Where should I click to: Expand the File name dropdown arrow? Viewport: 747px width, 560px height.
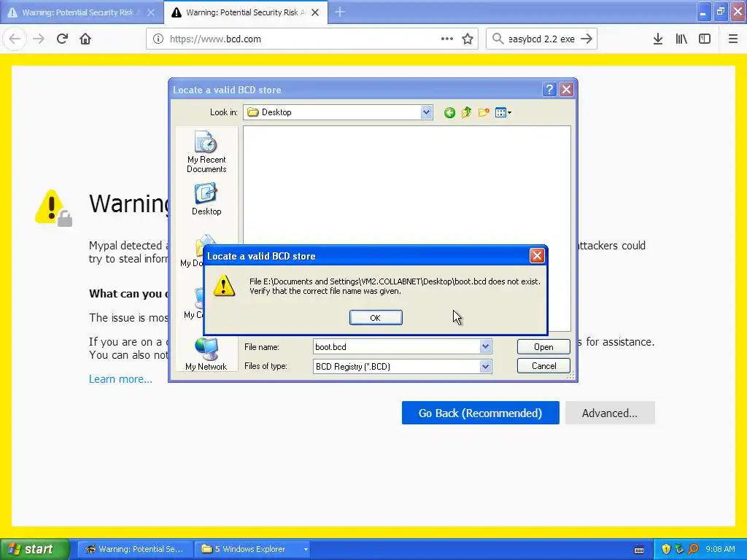(485, 346)
